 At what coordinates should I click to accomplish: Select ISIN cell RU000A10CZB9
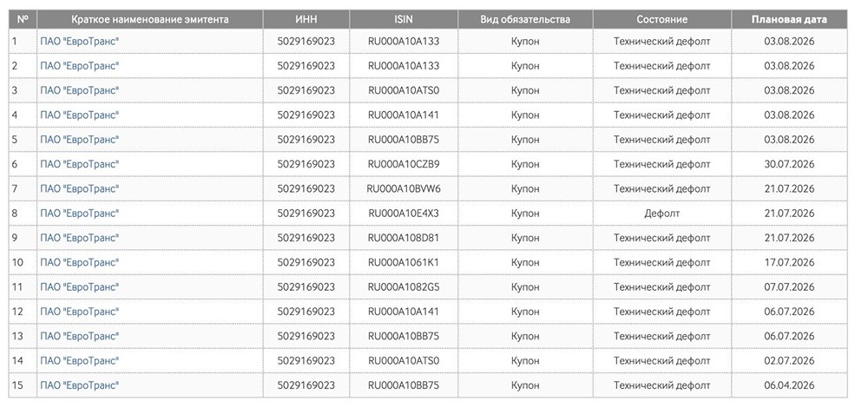coord(404,164)
